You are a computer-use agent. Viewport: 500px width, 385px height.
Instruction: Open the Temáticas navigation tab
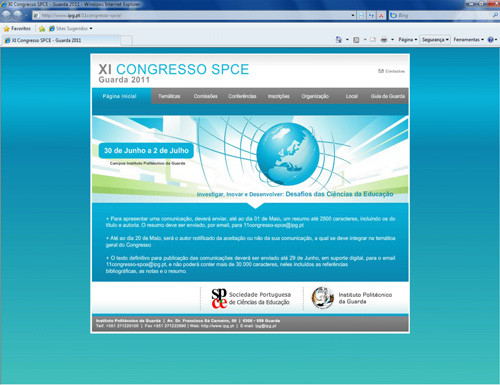169,96
